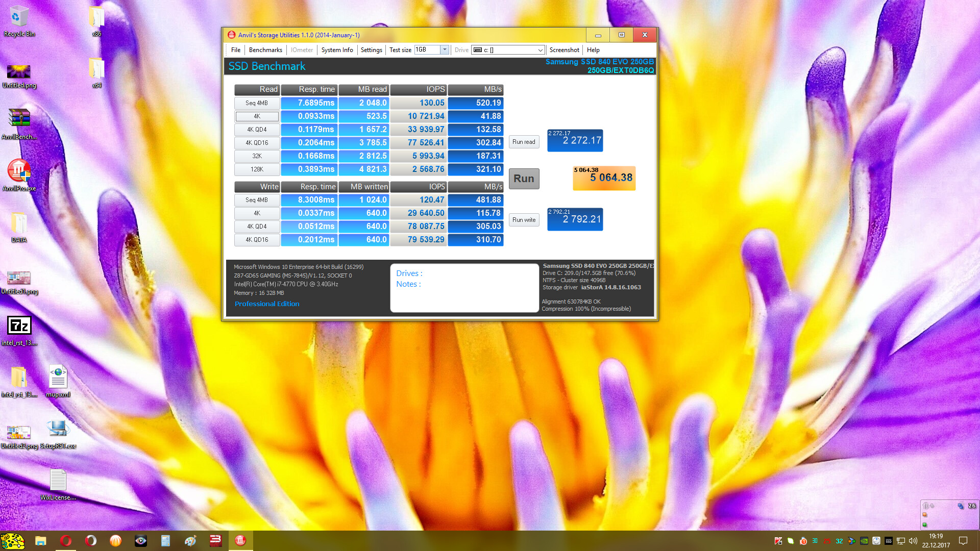The height and width of the screenshot is (551, 980).
Task: Select Untitled.png desktop file
Action: 19,76
